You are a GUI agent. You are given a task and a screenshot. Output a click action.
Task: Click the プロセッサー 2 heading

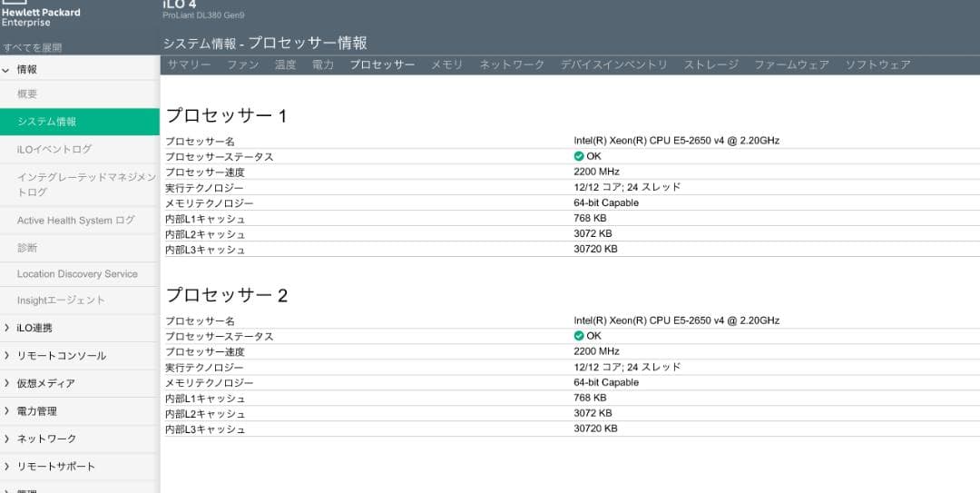226,295
